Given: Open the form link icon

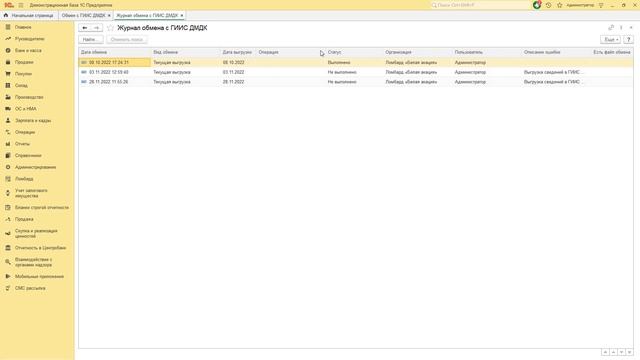Looking at the screenshot, I should click(x=611, y=28).
